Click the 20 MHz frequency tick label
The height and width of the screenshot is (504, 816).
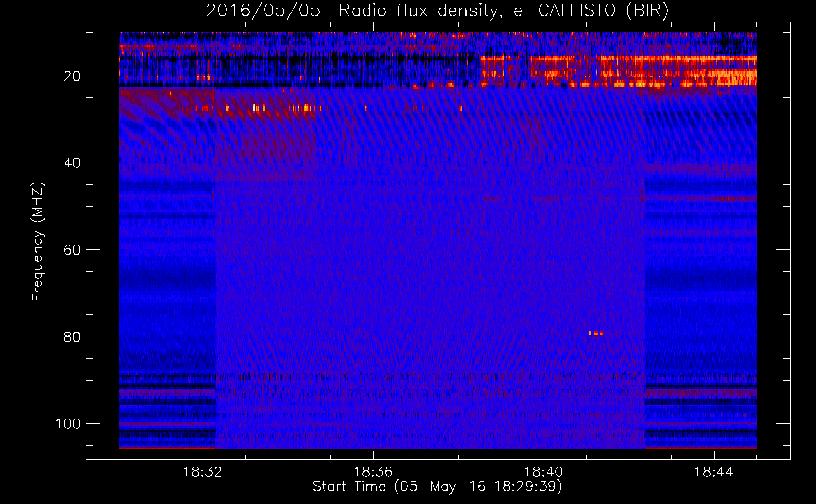click(x=72, y=76)
